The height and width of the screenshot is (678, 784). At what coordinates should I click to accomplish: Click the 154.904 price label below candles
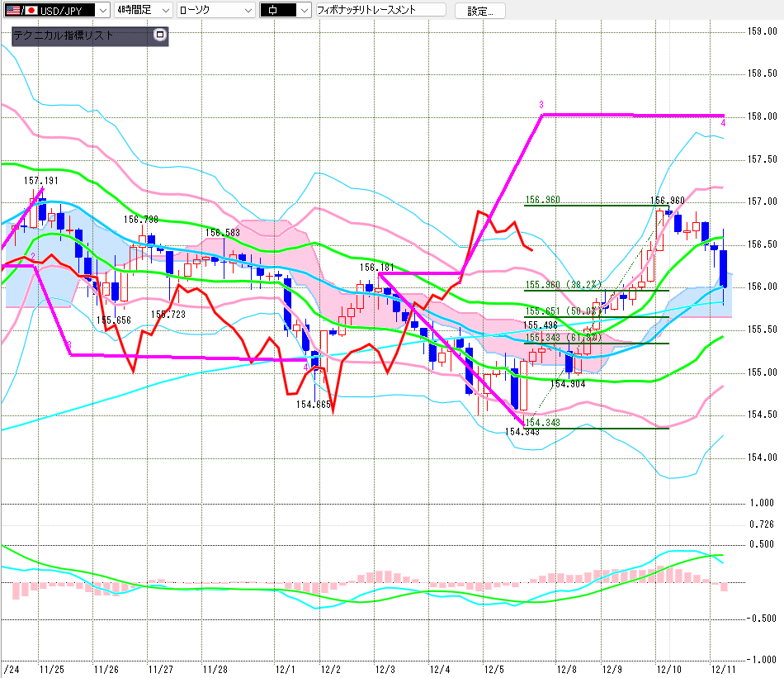point(568,384)
